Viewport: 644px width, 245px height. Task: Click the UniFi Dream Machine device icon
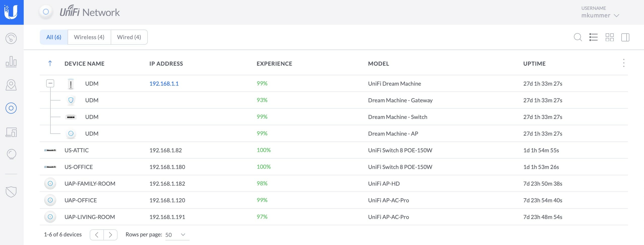pyautogui.click(x=71, y=84)
